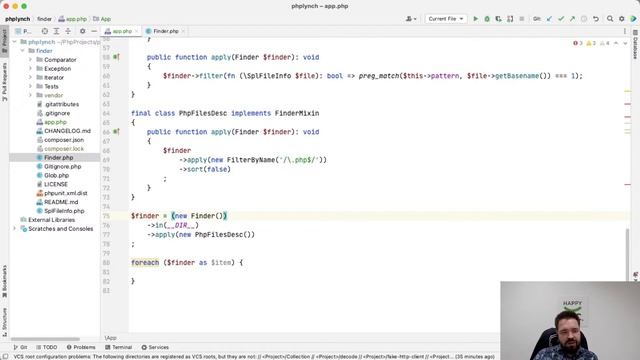Click phplynch breadcrumb in navigation bar
The width and height of the screenshot is (640, 360).
tap(18, 19)
